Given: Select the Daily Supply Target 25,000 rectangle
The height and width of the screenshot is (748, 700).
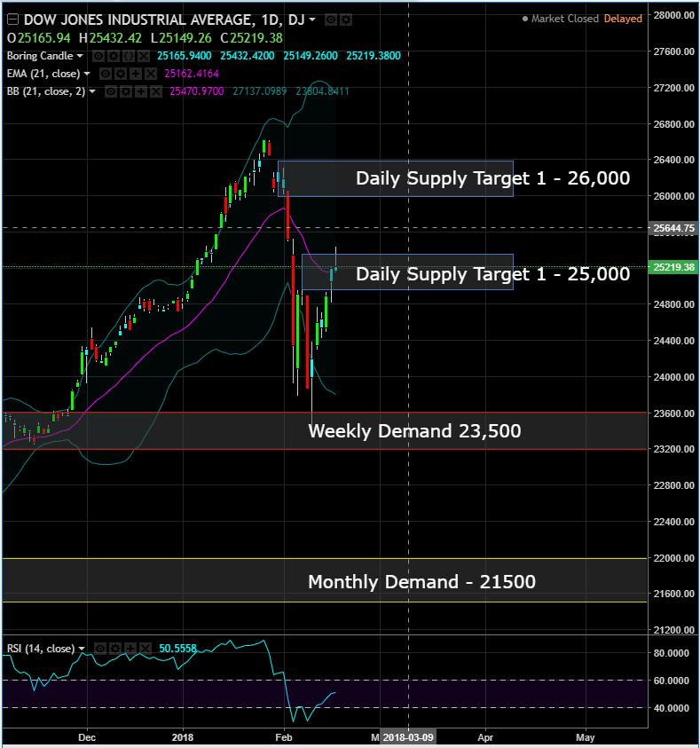Looking at the screenshot, I should tap(408, 272).
